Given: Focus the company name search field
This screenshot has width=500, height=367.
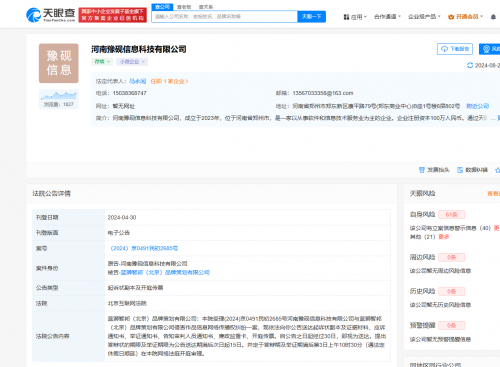Looking at the screenshot, I should (x=224, y=16).
